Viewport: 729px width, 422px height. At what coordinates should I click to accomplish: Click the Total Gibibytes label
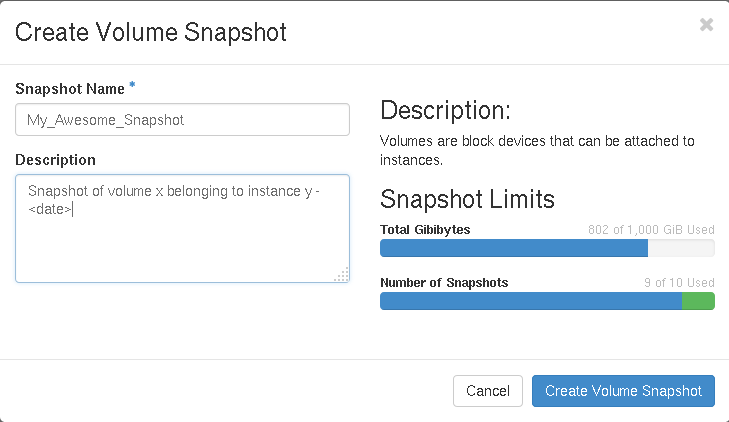click(425, 230)
